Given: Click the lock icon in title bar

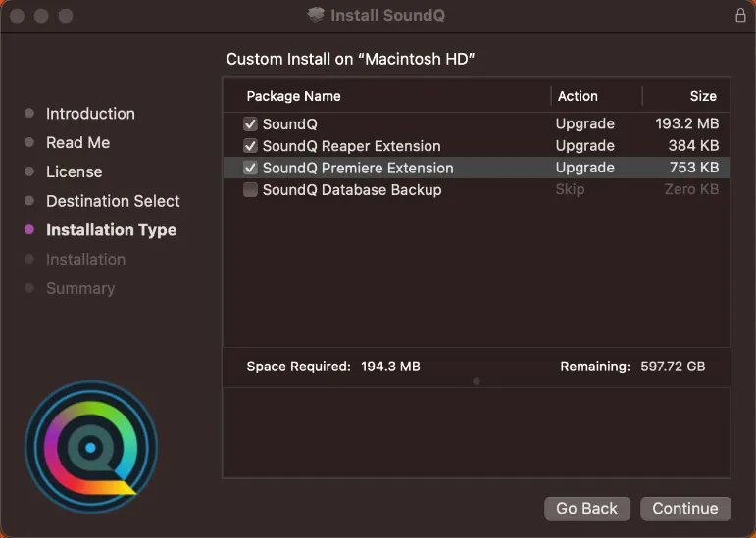Looking at the screenshot, I should tap(740, 15).
